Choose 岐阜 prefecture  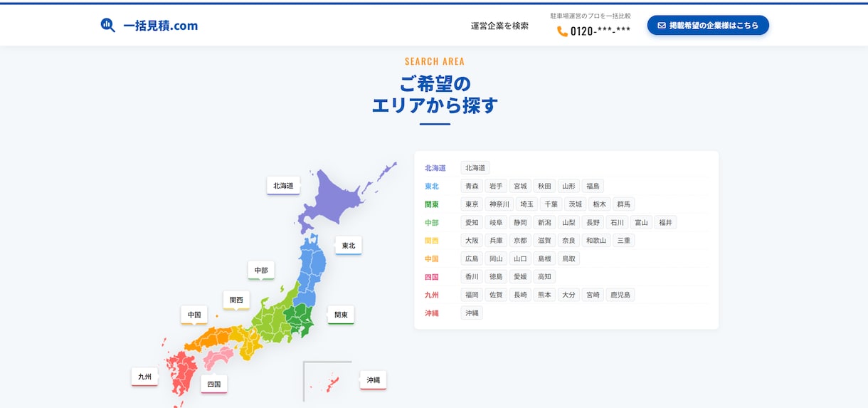click(496, 222)
